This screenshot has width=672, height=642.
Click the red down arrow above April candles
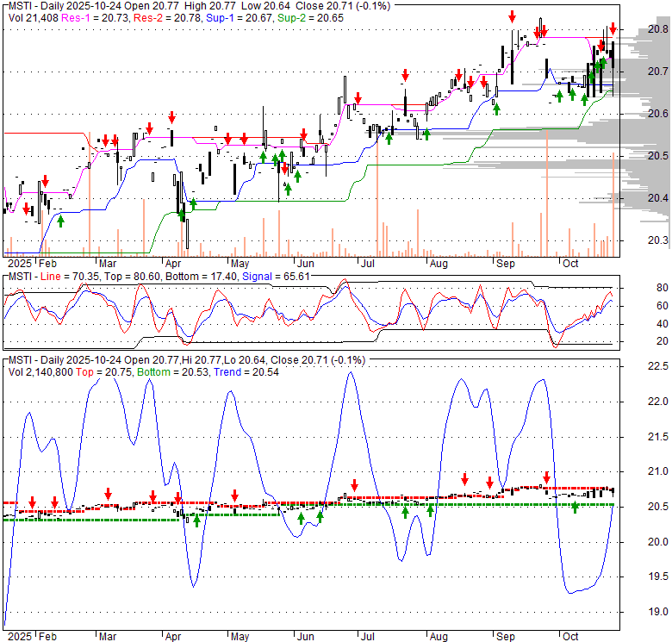click(171, 116)
